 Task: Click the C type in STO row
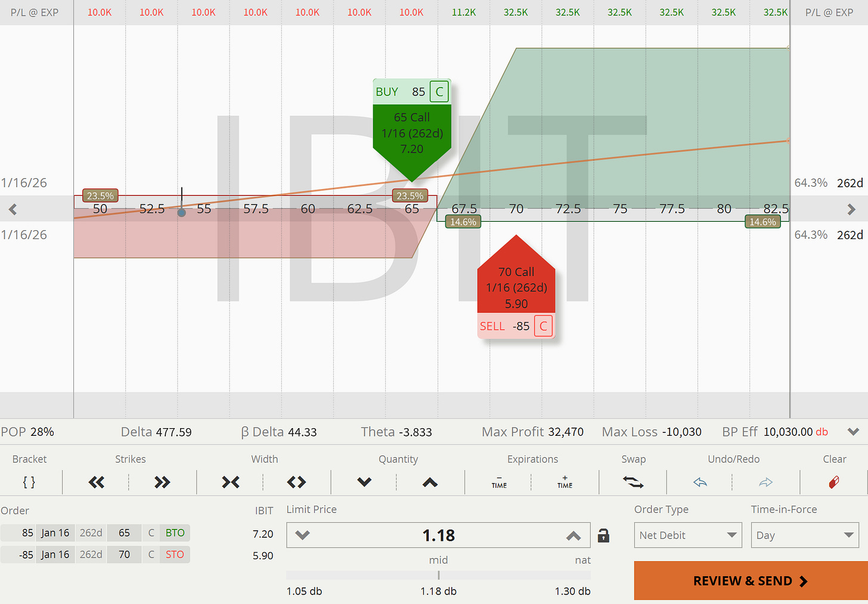151,555
